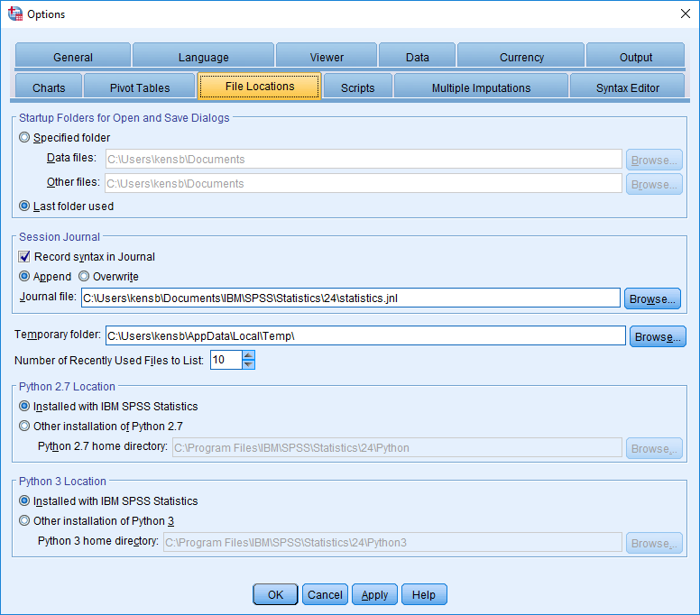Browse for the Journal file location
700x615 pixels.
pos(651,298)
